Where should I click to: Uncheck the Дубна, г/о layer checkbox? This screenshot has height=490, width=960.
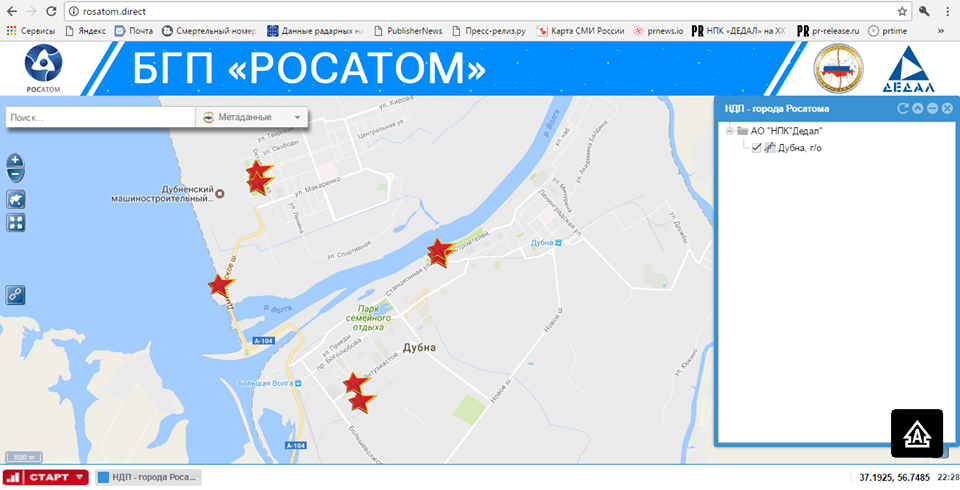coord(756,148)
